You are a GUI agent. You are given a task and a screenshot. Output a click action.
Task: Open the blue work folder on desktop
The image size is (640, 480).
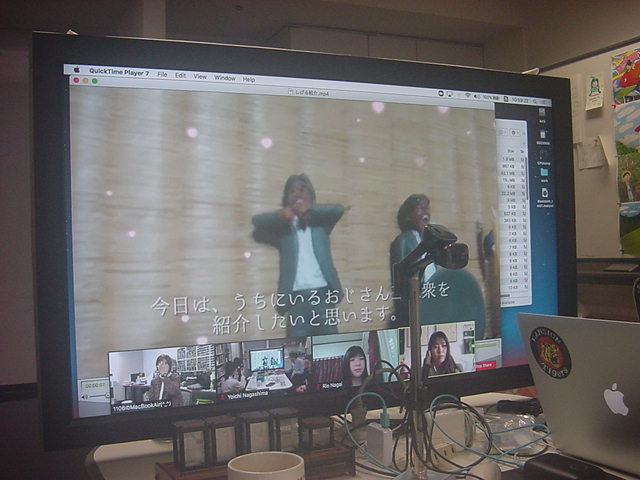(x=544, y=174)
